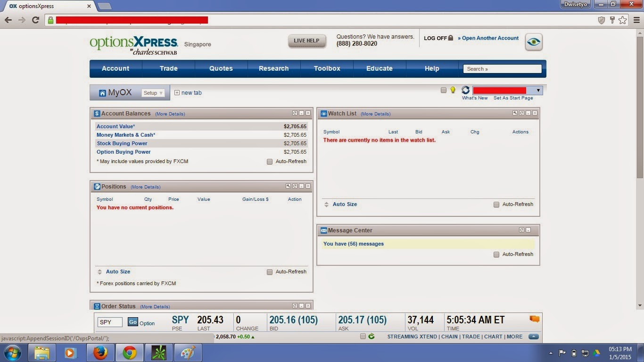Open Firefox from the taskbar
644x362 pixels.
click(x=100, y=353)
